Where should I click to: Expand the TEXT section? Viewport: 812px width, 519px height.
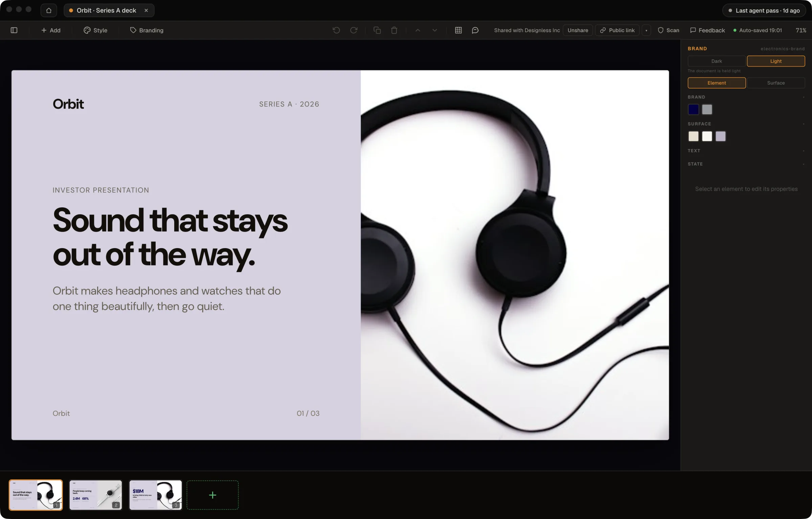pos(746,151)
